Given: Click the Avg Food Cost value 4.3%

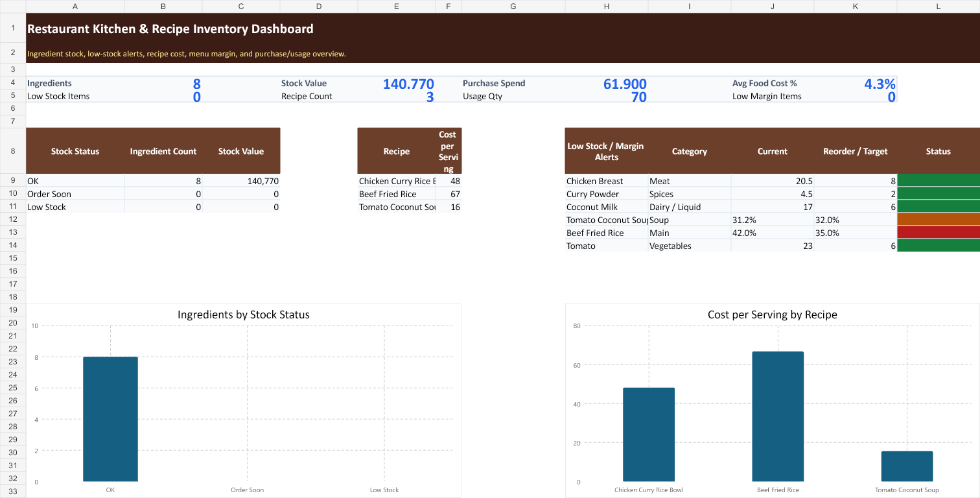Looking at the screenshot, I should pyautogui.click(x=880, y=84).
